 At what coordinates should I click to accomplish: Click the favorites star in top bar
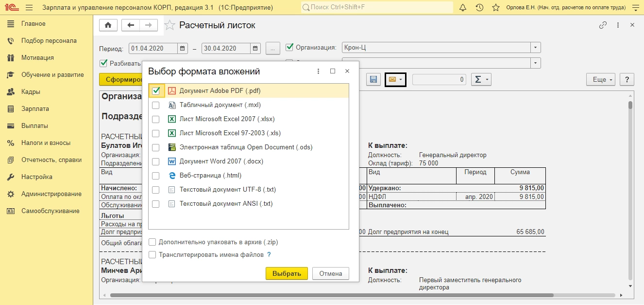point(495,8)
